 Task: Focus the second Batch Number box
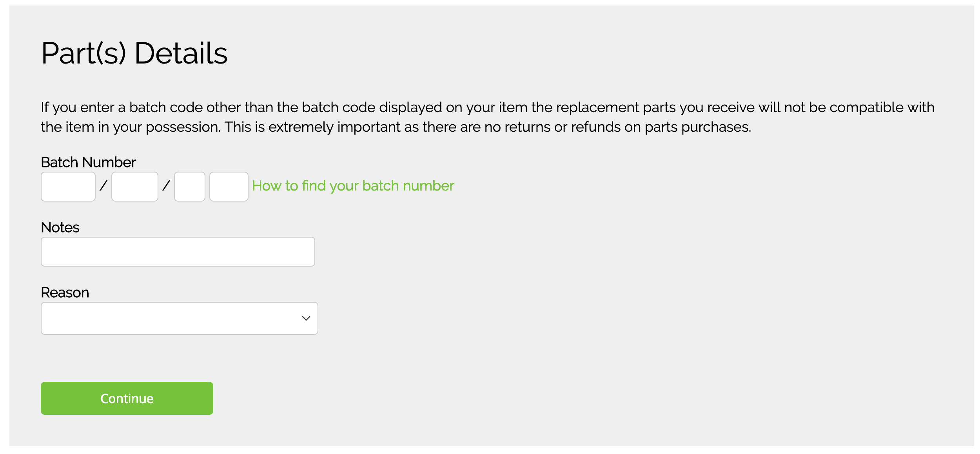pos(135,187)
